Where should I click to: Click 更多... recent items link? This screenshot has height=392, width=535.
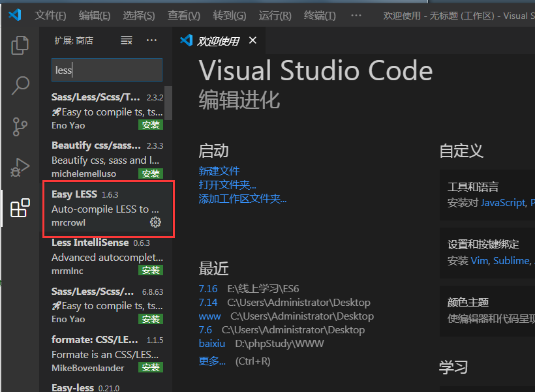tap(212, 361)
